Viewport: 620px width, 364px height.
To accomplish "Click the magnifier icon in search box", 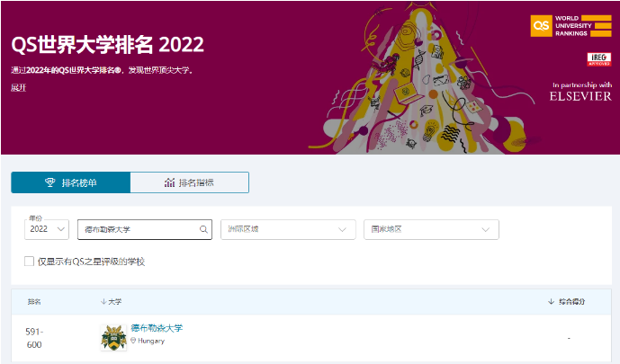I will (x=203, y=230).
